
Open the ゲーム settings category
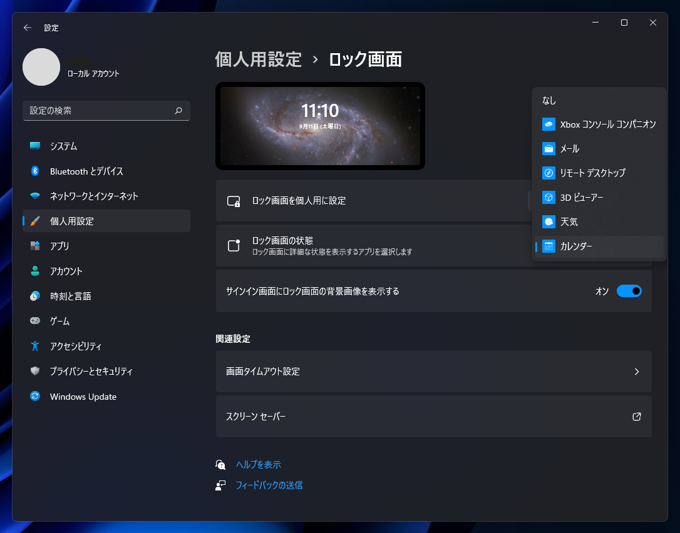pos(106,321)
